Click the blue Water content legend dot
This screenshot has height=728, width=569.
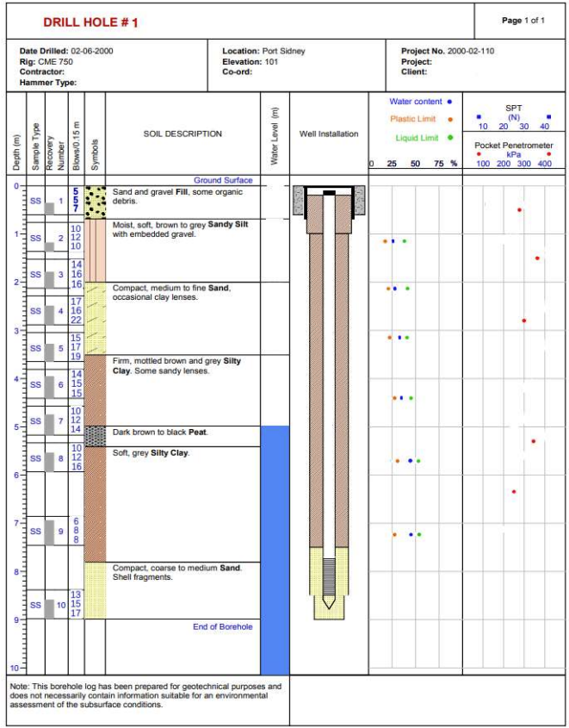(x=449, y=102)
